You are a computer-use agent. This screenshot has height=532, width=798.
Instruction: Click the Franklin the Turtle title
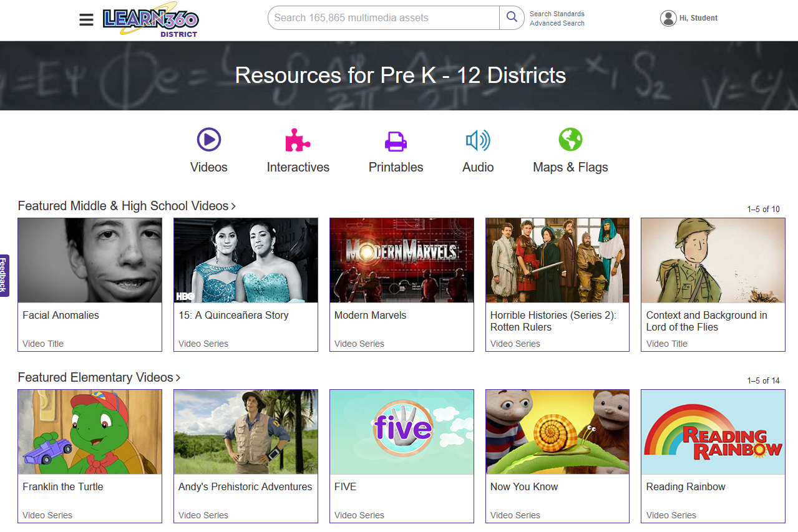coord(63,486)
